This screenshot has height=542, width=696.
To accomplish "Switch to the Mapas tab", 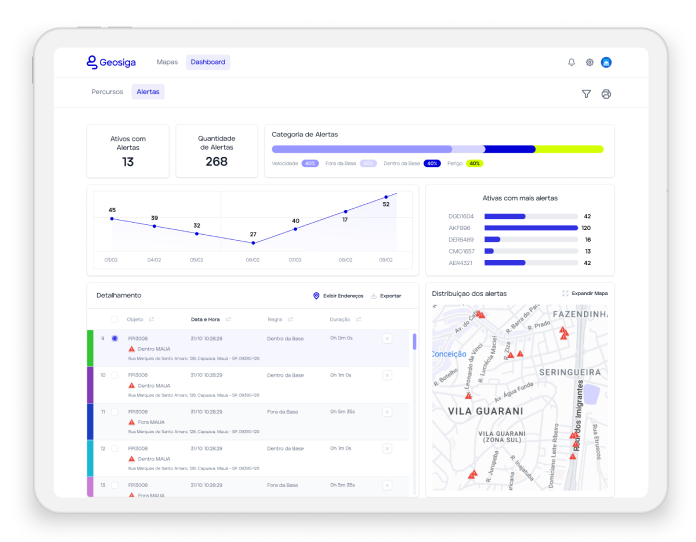I will click(167, 62).
